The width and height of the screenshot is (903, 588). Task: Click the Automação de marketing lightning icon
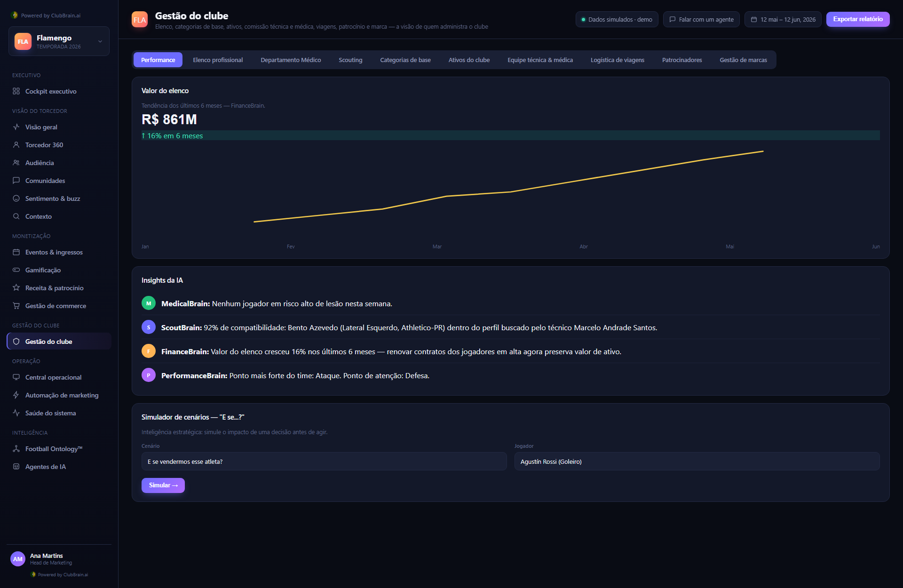click(16, 395)
